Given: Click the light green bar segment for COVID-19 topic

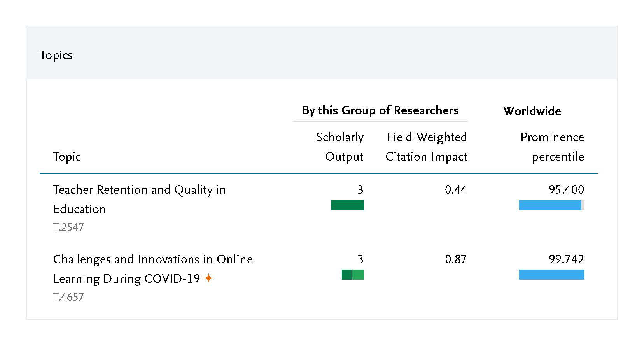Looking at the screenshot, I should pos(358,275).
